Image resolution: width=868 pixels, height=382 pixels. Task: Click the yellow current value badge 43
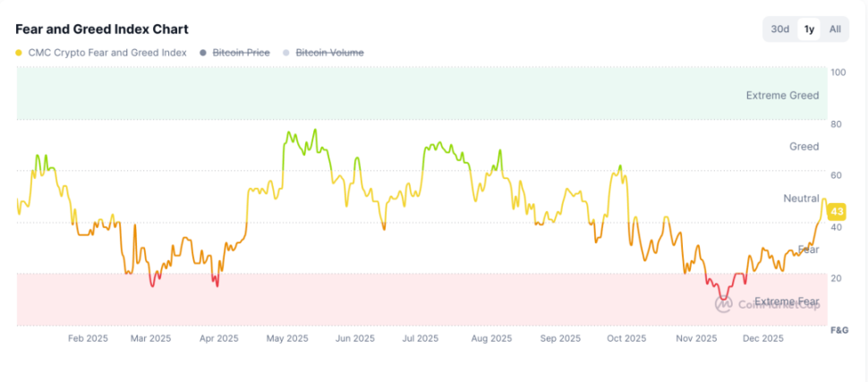(x=838, y=211)
